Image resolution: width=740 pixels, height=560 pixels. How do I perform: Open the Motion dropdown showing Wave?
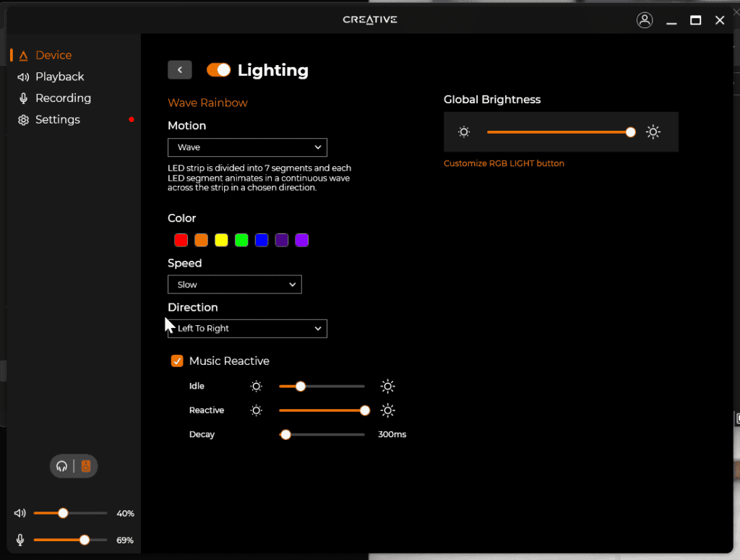pyautogui.click(x=247, y=147)
